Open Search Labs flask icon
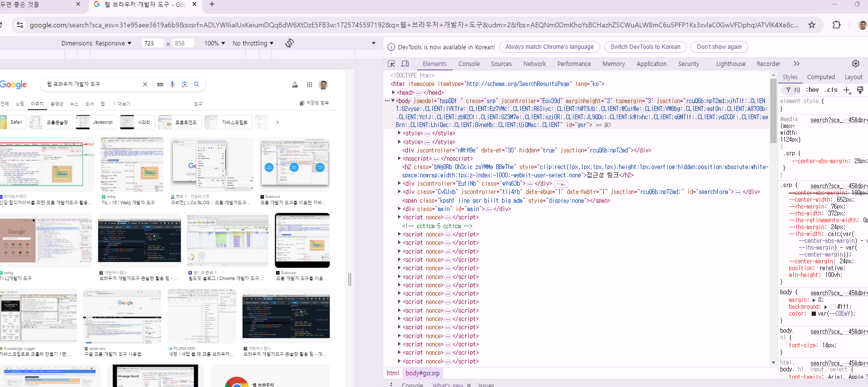 tap(295, 85)
